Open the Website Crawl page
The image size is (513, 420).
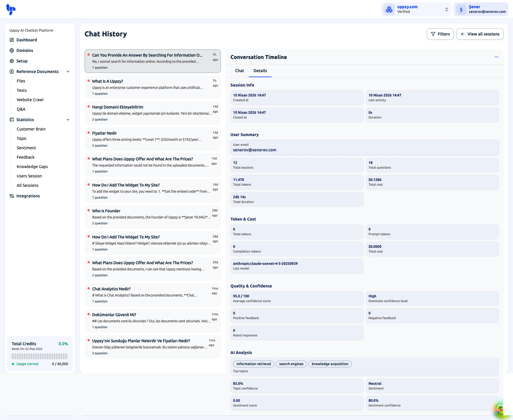click(x=30, y=100)
